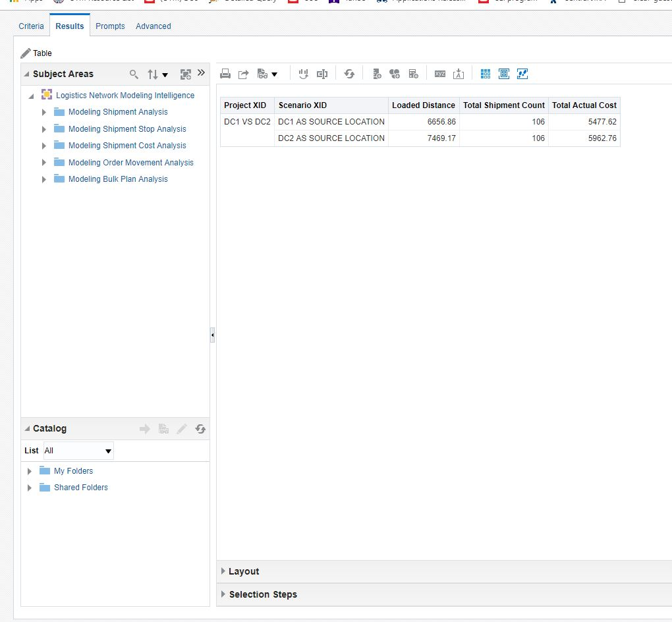Click the Subject Areas more options chevron

[201, 73]
